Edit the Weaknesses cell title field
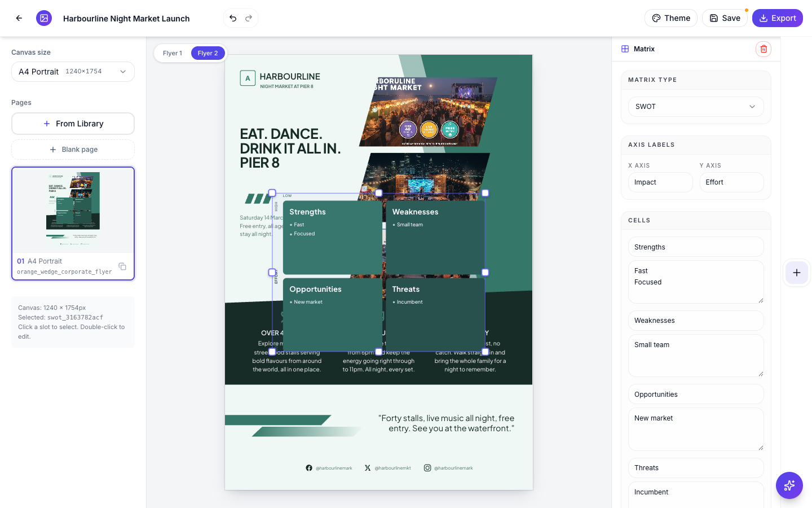 pyautogui.click(x=696, y=321)
